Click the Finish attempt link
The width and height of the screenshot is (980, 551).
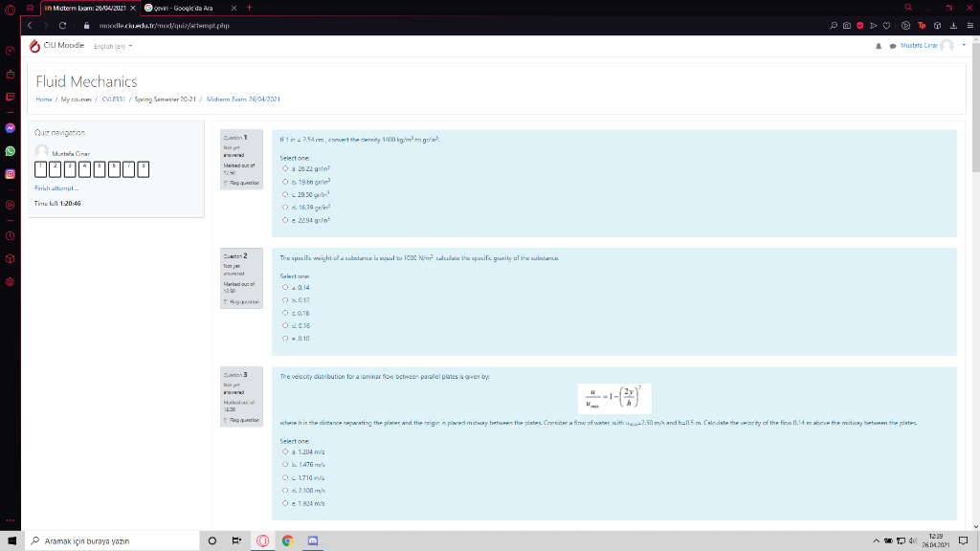[56, 188]
